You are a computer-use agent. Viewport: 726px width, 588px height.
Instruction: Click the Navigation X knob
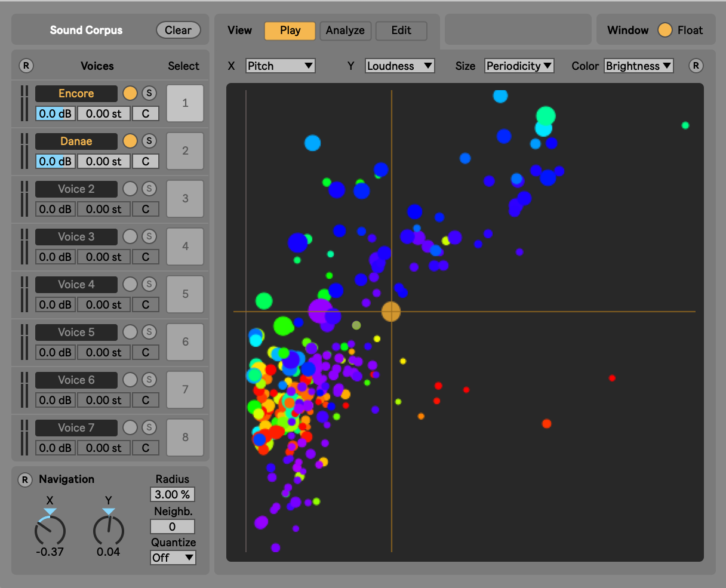50,531
